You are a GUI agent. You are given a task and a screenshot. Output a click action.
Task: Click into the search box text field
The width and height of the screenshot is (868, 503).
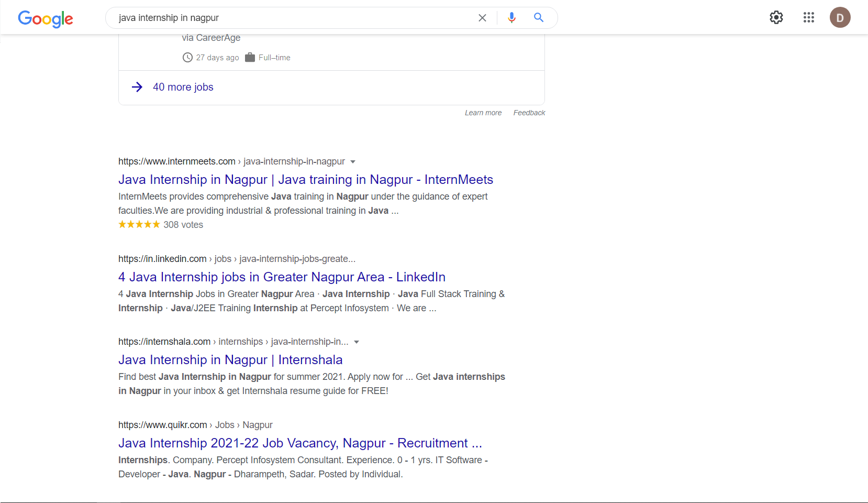click(x=293, y=18)
